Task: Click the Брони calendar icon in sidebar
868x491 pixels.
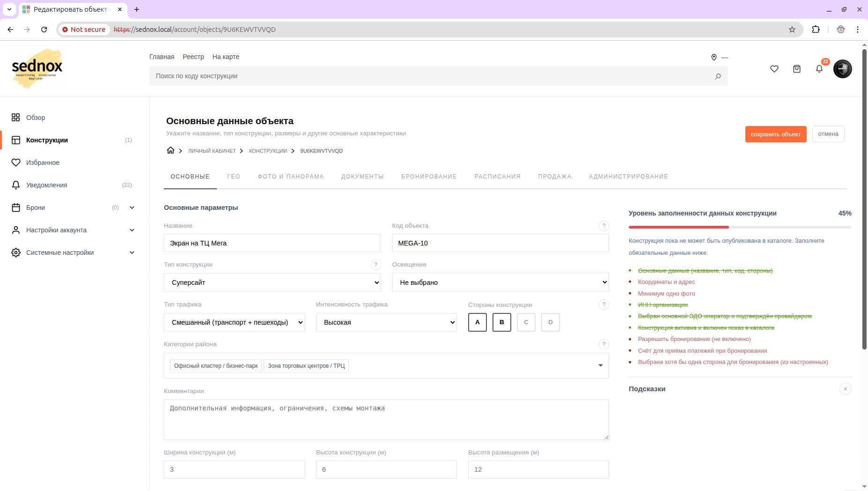Action: click(x=16, y=208)
